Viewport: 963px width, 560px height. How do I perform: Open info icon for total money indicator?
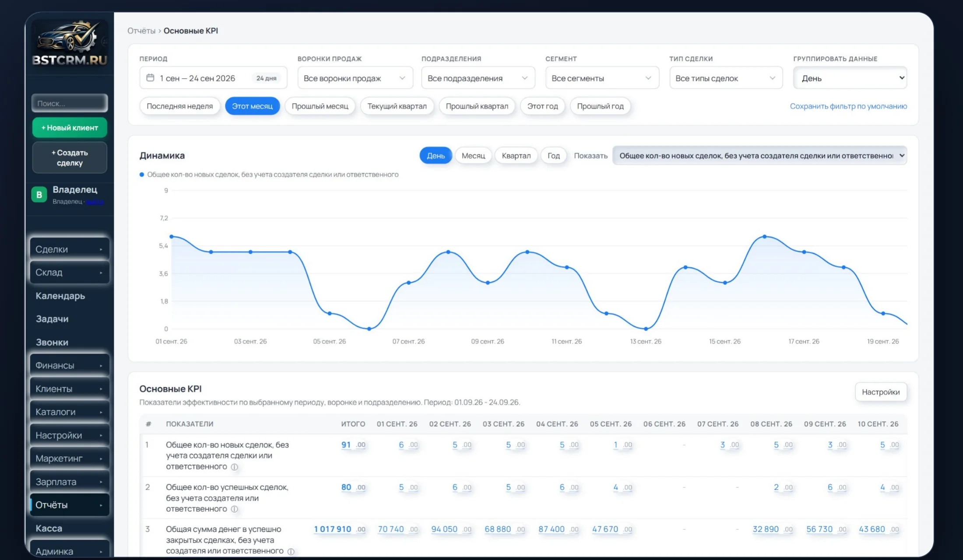click(x=291, y=551)
